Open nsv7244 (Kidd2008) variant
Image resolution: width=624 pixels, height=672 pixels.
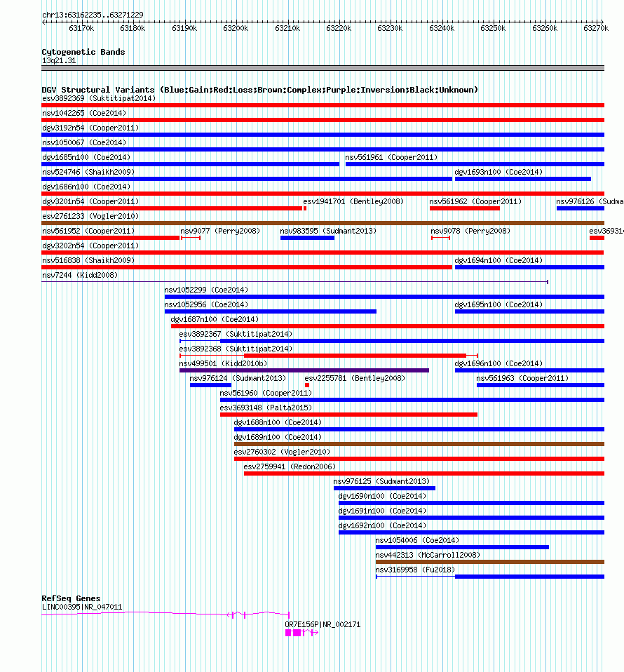[80, 275]
